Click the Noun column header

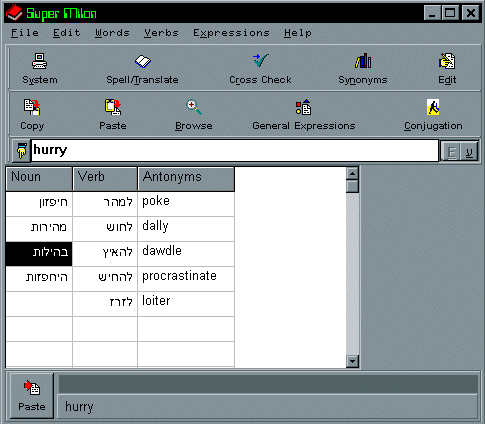[39, 179]
